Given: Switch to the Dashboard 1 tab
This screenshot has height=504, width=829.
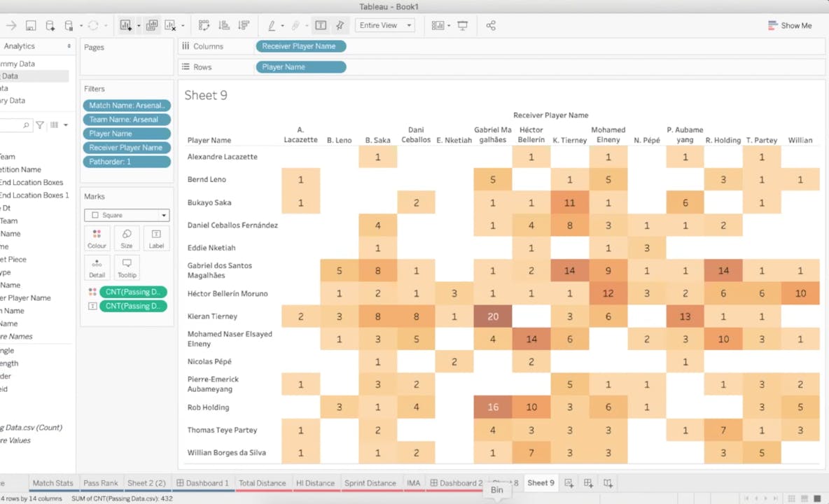Looking at the screenshot, I should pyautogui.click(x=203, y=483).
